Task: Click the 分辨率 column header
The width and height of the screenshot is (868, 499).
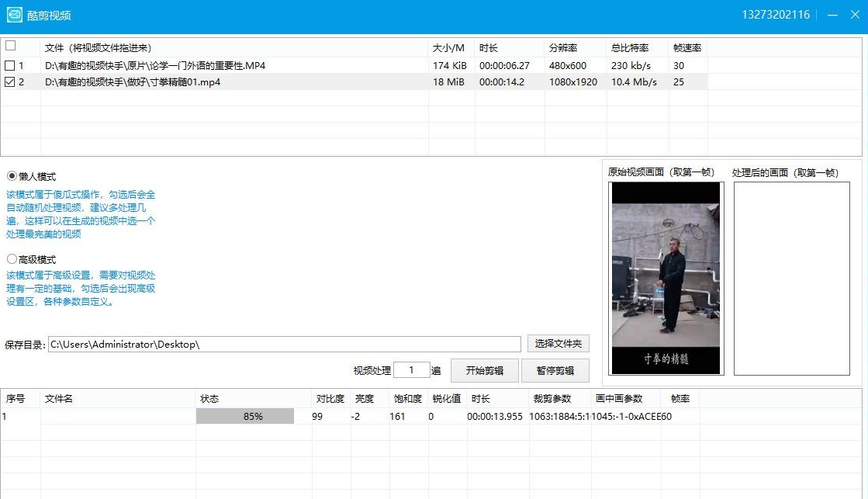Action: [565, 47]
